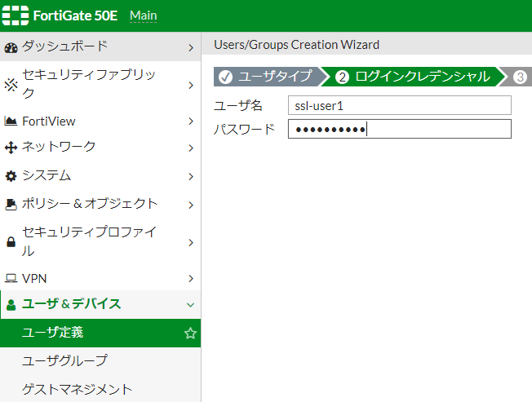Expand the セキュリティファブリック chevron

tap(191, 85)
